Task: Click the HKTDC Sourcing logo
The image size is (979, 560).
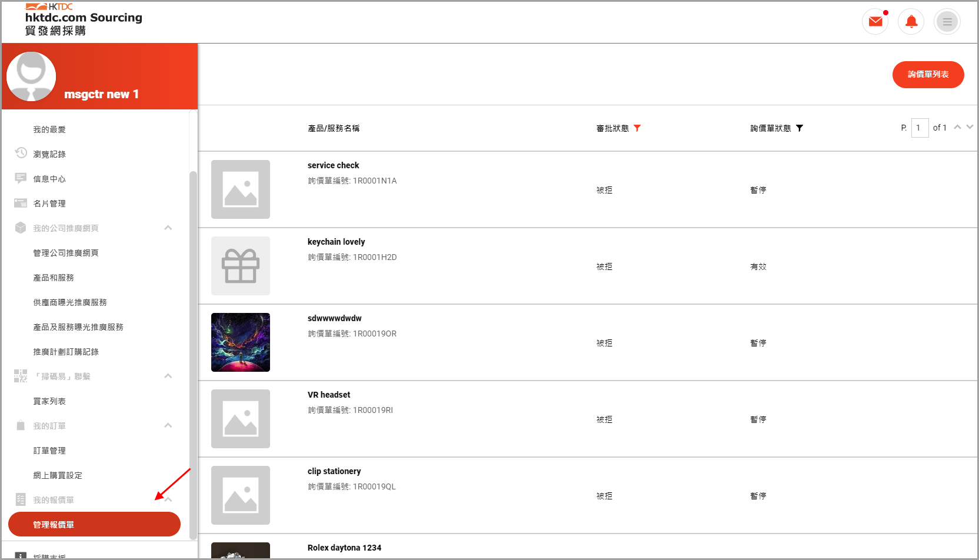Action: pos(84,19)
